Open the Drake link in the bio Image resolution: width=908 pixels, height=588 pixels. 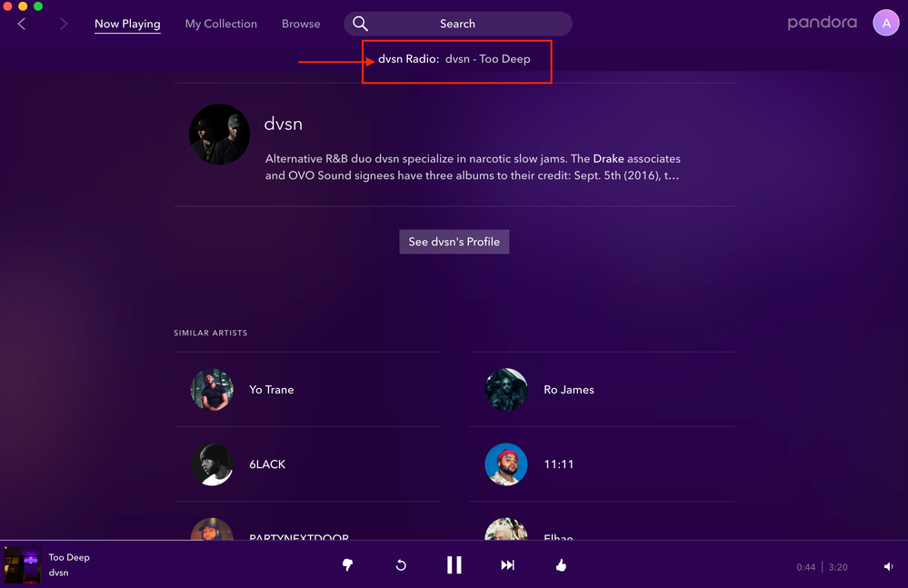[610, 159]
